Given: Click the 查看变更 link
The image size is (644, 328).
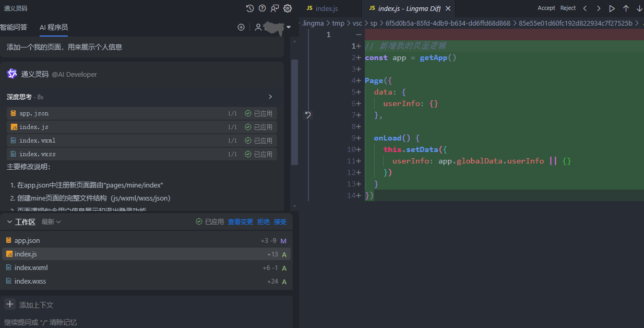Looking at the screenshot, I should (x=241, y=222).
